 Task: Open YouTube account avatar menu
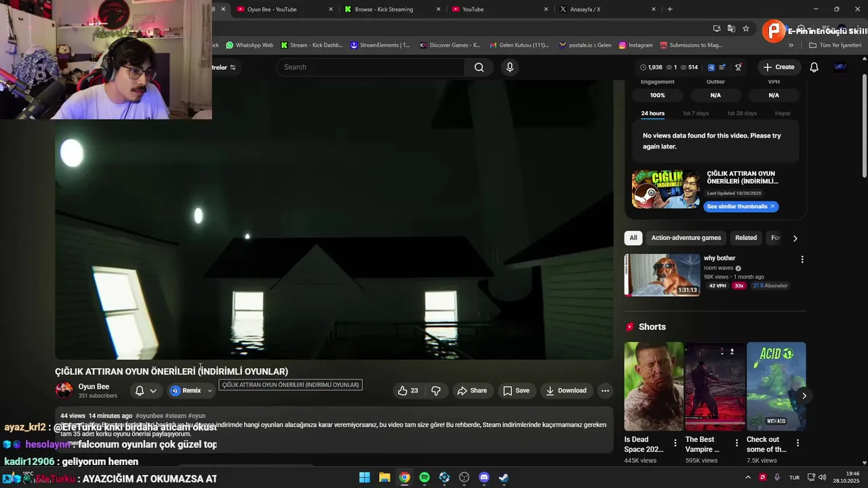tap(841, 67)
